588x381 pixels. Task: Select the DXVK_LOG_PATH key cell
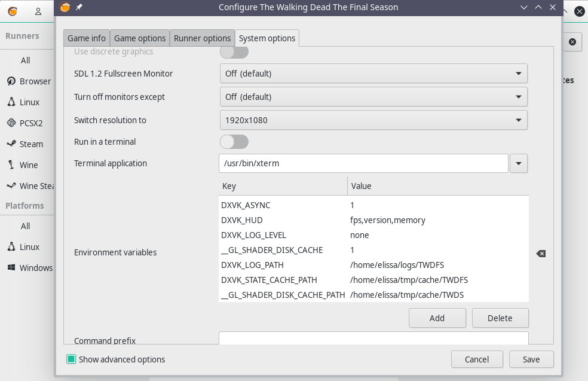pyautogui.click(x=252, y=266)
